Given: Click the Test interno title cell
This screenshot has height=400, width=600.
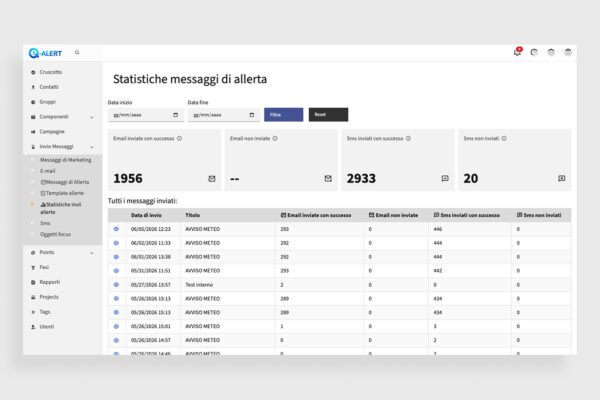Looking at the screenshot, I should tap(199, 285).
